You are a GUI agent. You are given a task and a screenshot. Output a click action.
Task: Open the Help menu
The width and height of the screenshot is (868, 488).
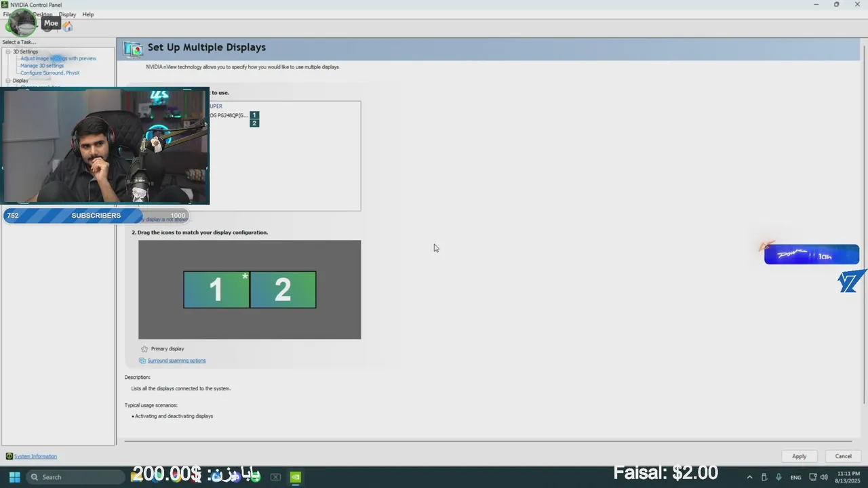tap(88, 14)
